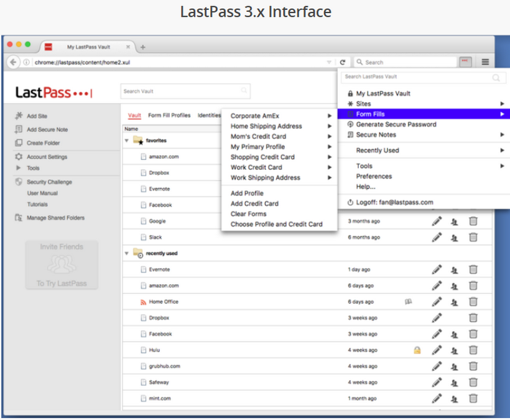Image resolution: width=510 pixels, height=420 pixels.
Task: Collapse the recently used folder
Action: click(x=127, y=254)
